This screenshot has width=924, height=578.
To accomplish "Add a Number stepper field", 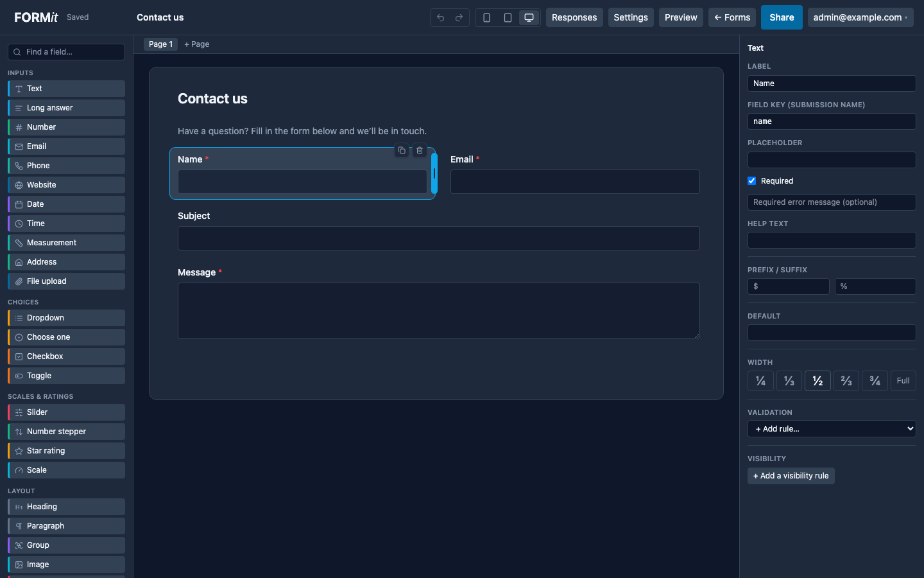I will (66, 432).
